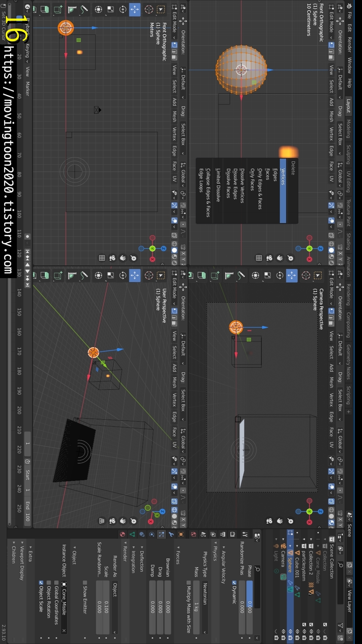This screenshot has width=362, height=644.
Task: Enable Multiply Mass with Size checkbox
Action: tap(188, 583)
